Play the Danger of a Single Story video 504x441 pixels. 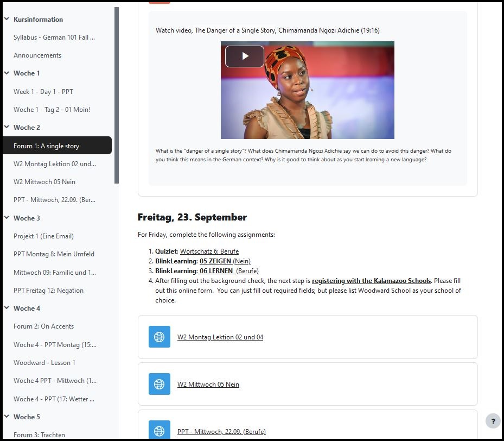(245, 56)
